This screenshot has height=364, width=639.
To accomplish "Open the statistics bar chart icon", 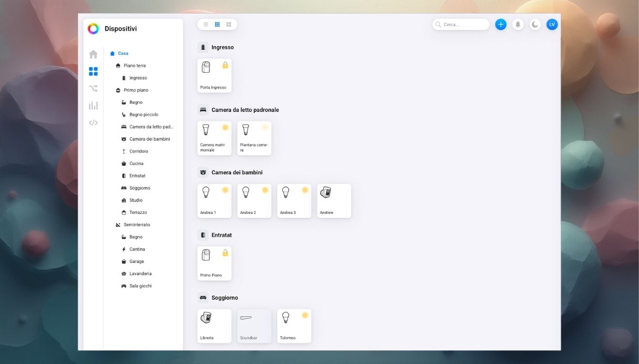I will coord(93,105).
